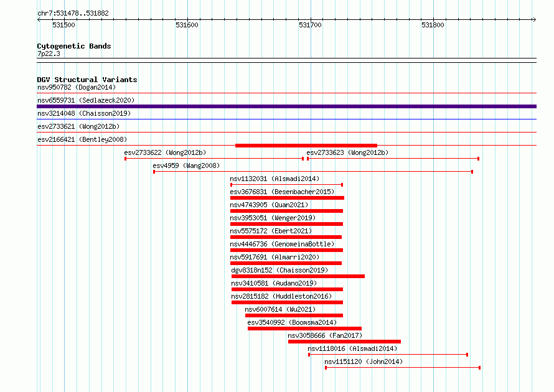Click the red esv3676831 Besenbacher2015 bar
Viewport: 554px width, 392px height.
pyautogui.click(x=287, y=198)
